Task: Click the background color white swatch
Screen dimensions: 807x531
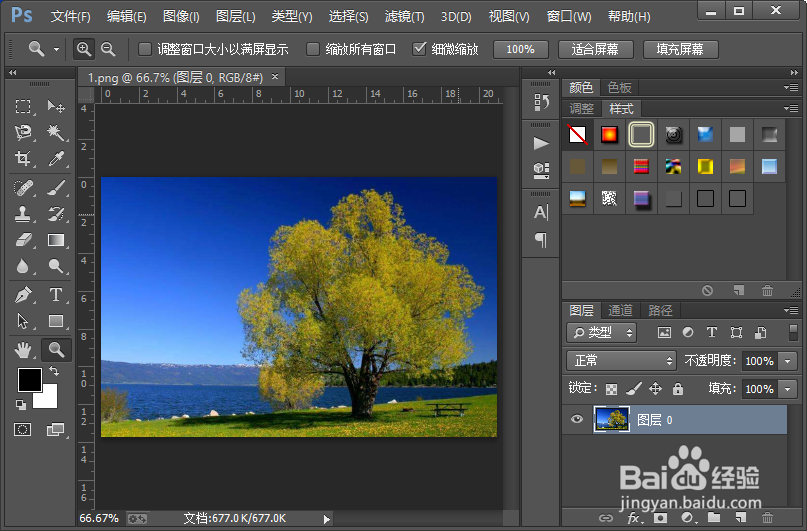Action: pyautogui.click(x=48, y=398)
